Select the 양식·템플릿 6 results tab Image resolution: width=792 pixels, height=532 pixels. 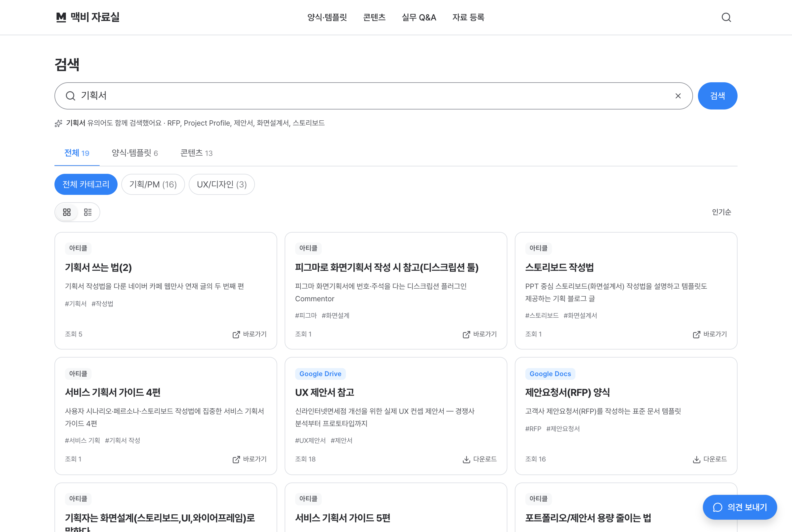[x=135, y=153]
